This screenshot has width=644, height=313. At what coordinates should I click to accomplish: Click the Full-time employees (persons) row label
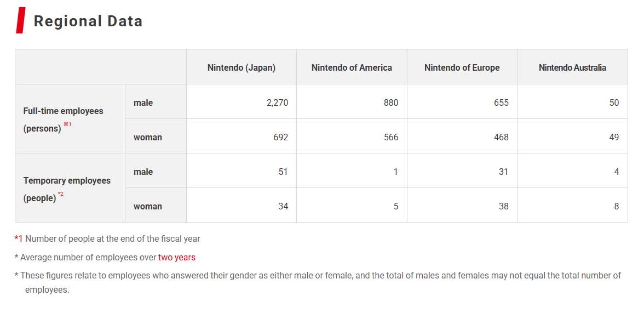tap(70, 119)
